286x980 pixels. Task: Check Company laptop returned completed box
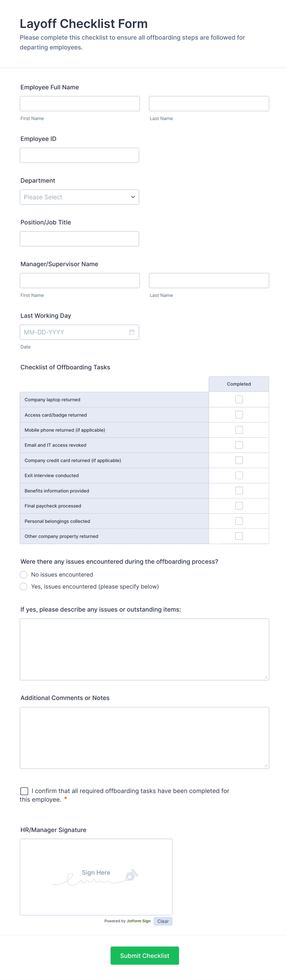pyautogui.click(x=239, y=399)
